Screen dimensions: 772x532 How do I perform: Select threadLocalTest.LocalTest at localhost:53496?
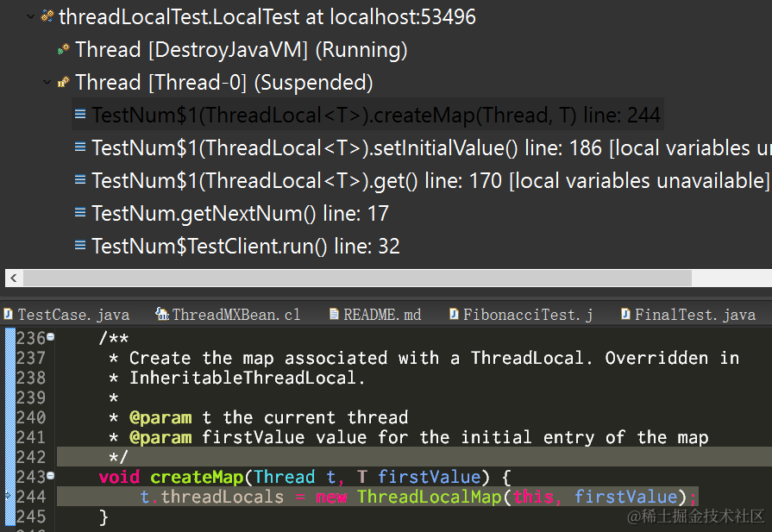click(267, 17)
